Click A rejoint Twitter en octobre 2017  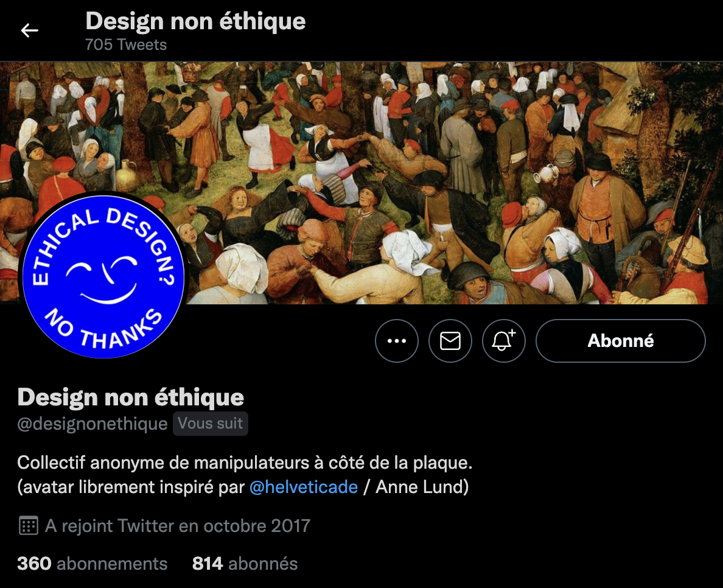(178, 526)
